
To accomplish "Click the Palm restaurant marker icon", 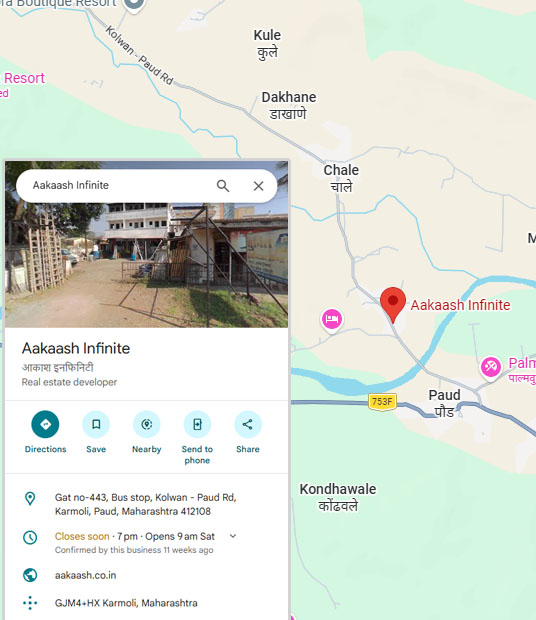I will [491, 368].
